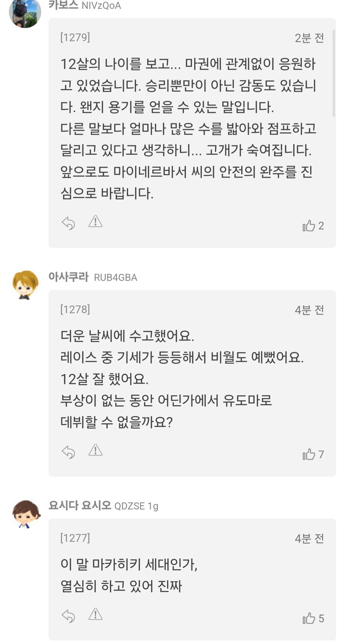Select comment number [1279]
The height and width of the screenshot is (644, 345).
pyautogui.click(x=75, y=37)
